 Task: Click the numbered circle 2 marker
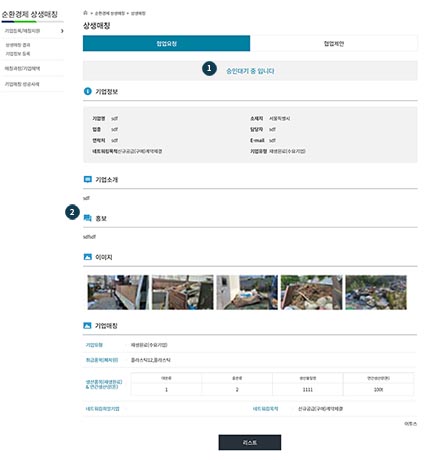(72, 212)
